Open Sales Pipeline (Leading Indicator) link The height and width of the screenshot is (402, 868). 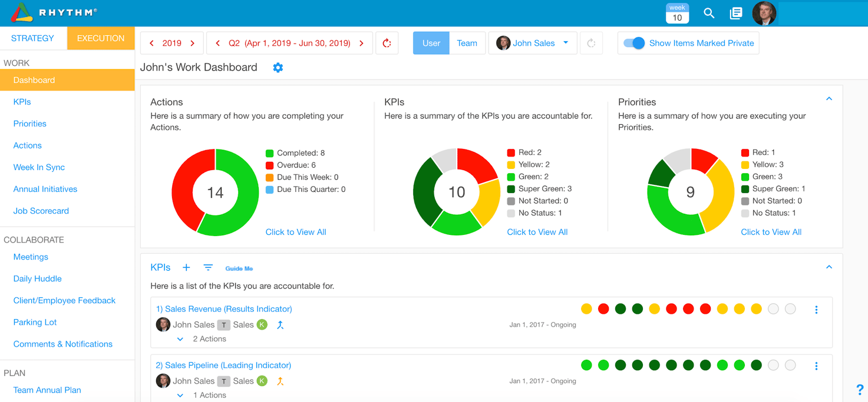point(223,366)
